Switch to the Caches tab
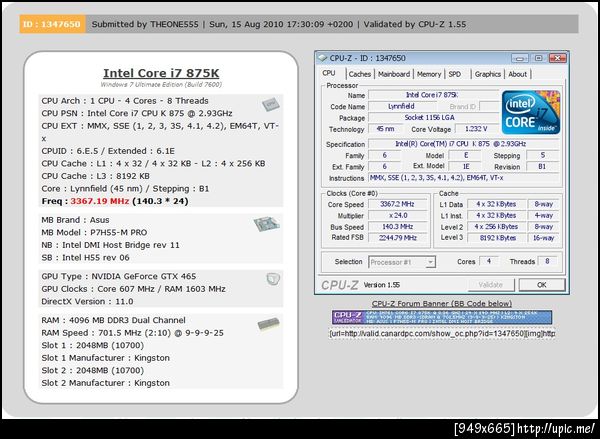This screenshot has width=600, height=439. (359, 74)
